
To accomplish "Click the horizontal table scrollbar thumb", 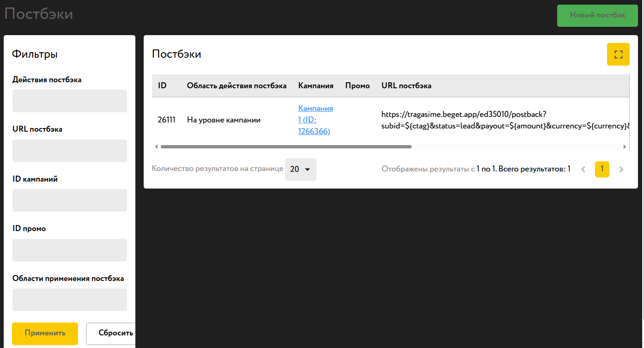I will click(x=286, y=147).
